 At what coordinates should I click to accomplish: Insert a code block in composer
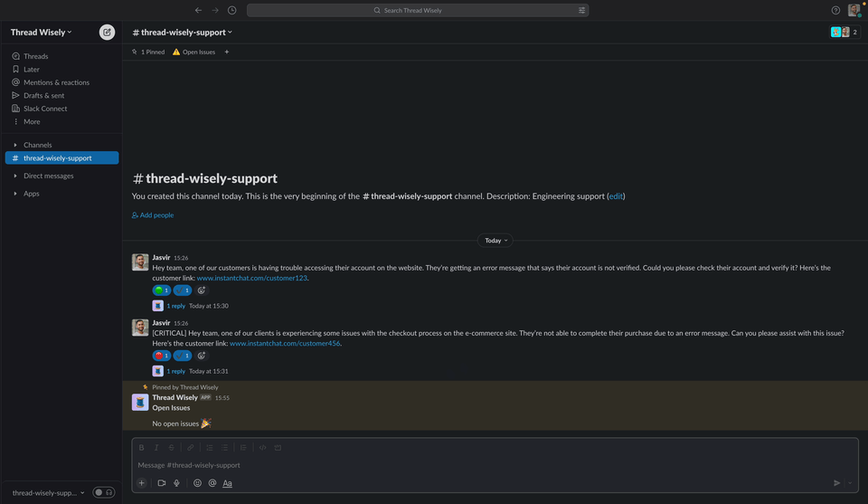pos(278,448)
